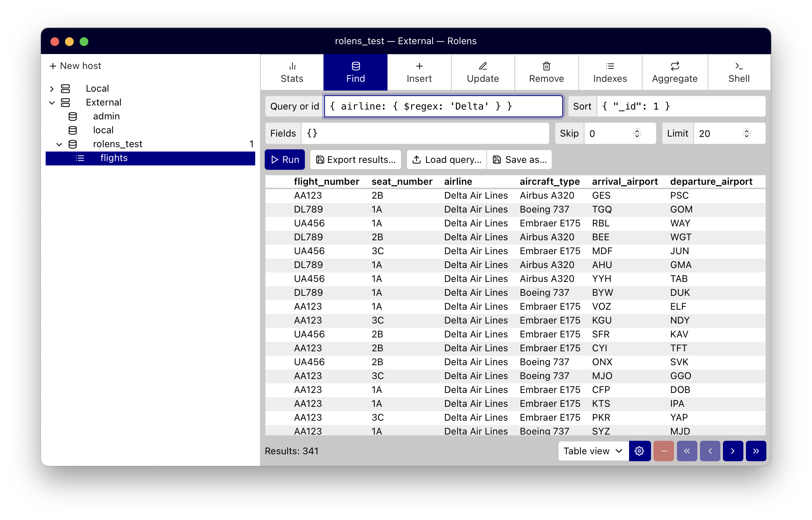Go to the Update tab

click(483, 72)
